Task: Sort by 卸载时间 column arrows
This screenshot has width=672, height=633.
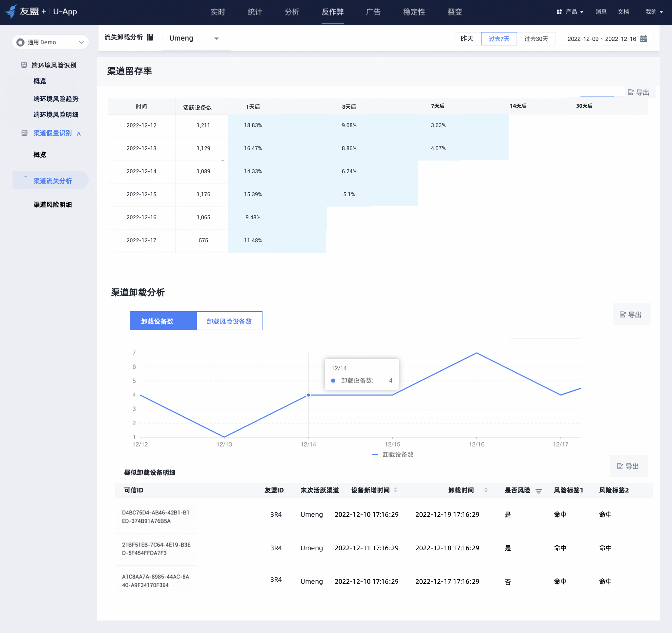Action: (486, 490)
